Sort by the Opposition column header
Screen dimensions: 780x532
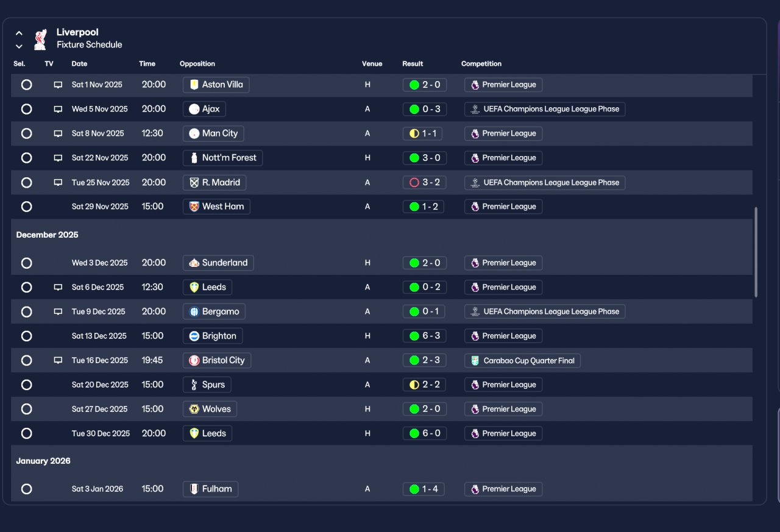[197, 63]
